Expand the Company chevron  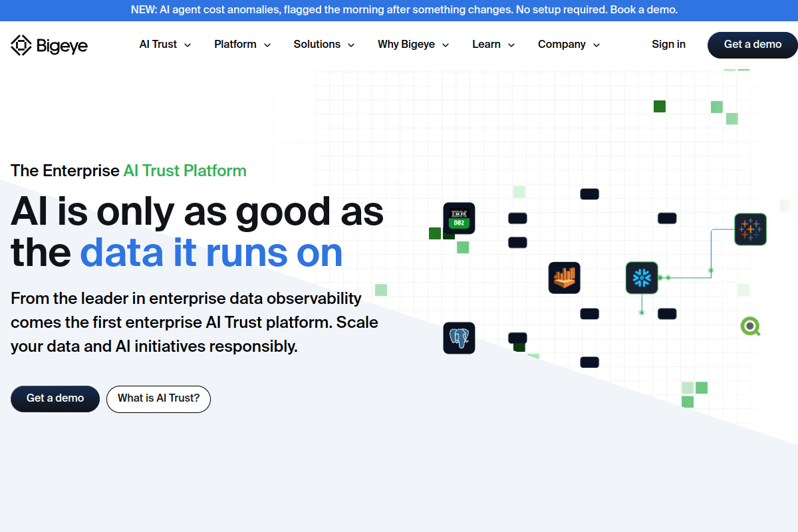coord(597,45)
